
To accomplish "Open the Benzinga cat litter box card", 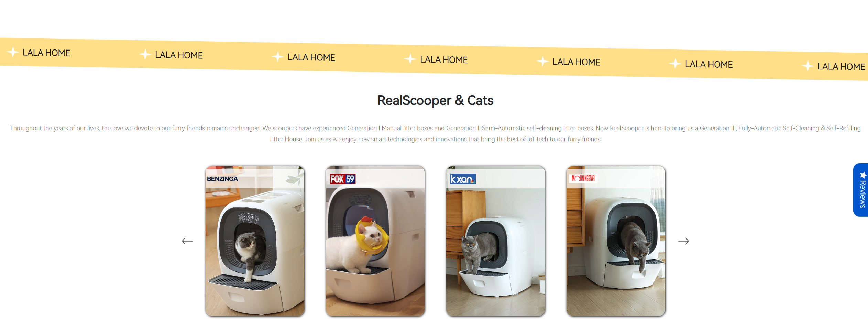I will tap(255, 241).
